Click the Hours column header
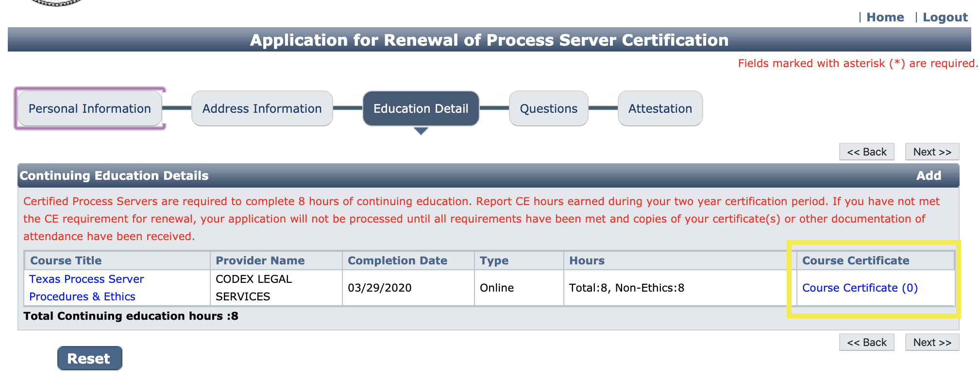This screenshot has width=980, height=382. [x=680, y=260]
